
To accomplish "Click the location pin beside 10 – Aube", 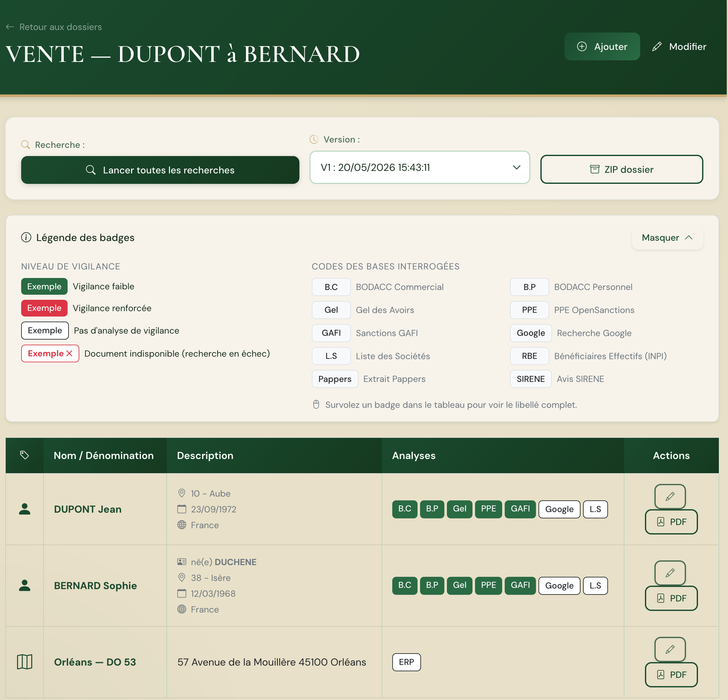I will point(182,493).
